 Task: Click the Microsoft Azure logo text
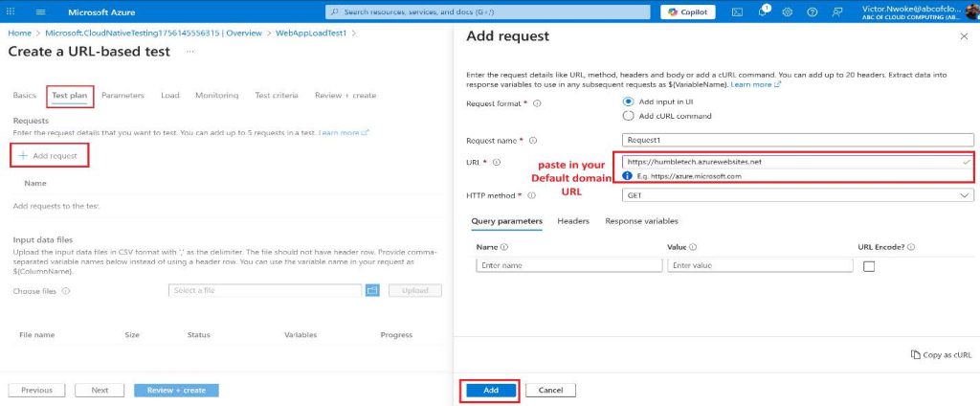coord(101,11)
